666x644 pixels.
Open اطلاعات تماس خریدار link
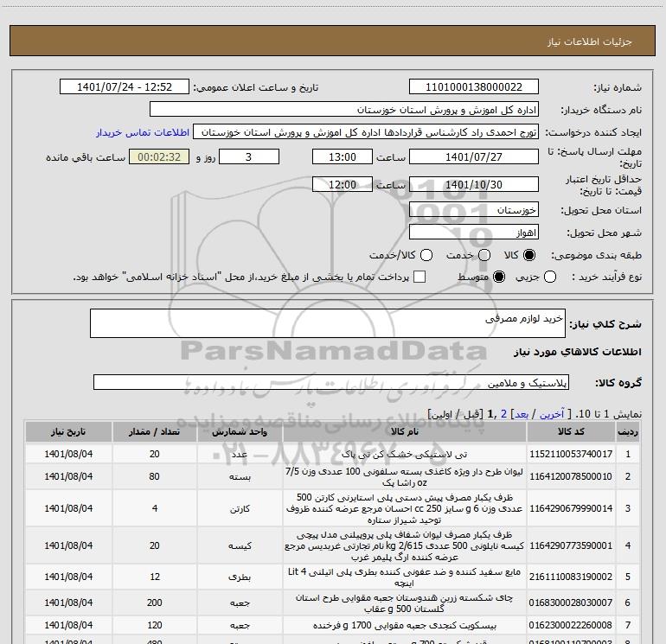pos(143,132)
